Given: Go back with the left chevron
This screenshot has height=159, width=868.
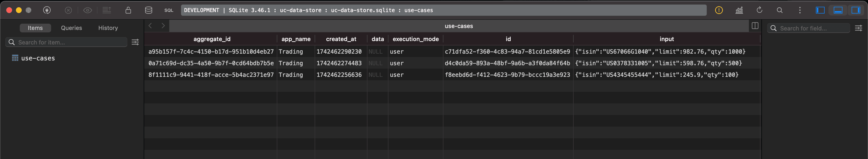Looking at the screenshot, I should (151, 26).
